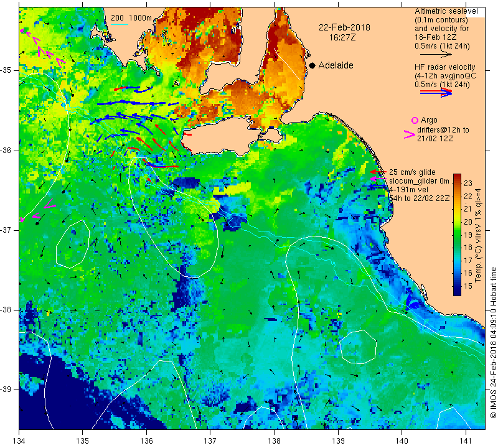This screenshot has height=448, width=498.
Task: Click the 'Argo' legend label
Action: click(x=429, y=120)
